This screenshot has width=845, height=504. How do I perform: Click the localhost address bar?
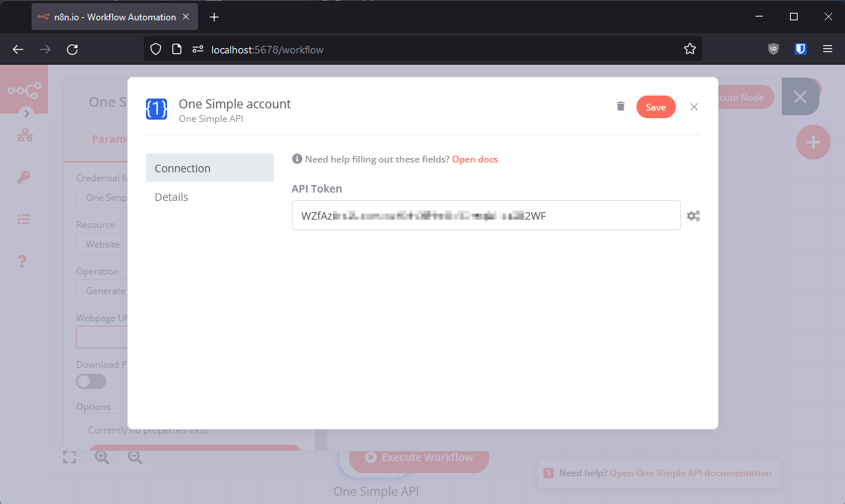coord(436,50)
